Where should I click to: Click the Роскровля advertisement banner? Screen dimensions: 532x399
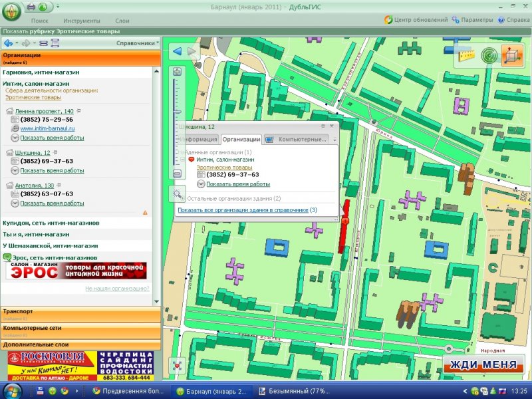(80, 366)
